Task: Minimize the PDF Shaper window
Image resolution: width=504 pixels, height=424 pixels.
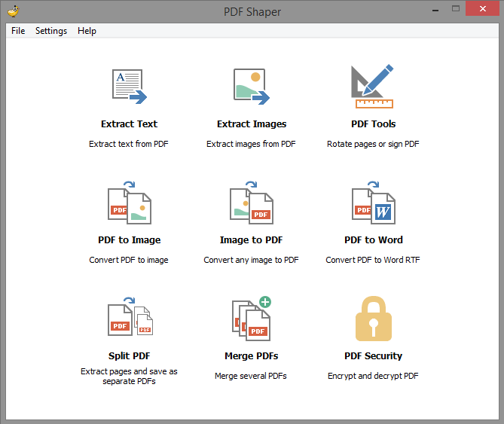Action: (x=435, y=9)
